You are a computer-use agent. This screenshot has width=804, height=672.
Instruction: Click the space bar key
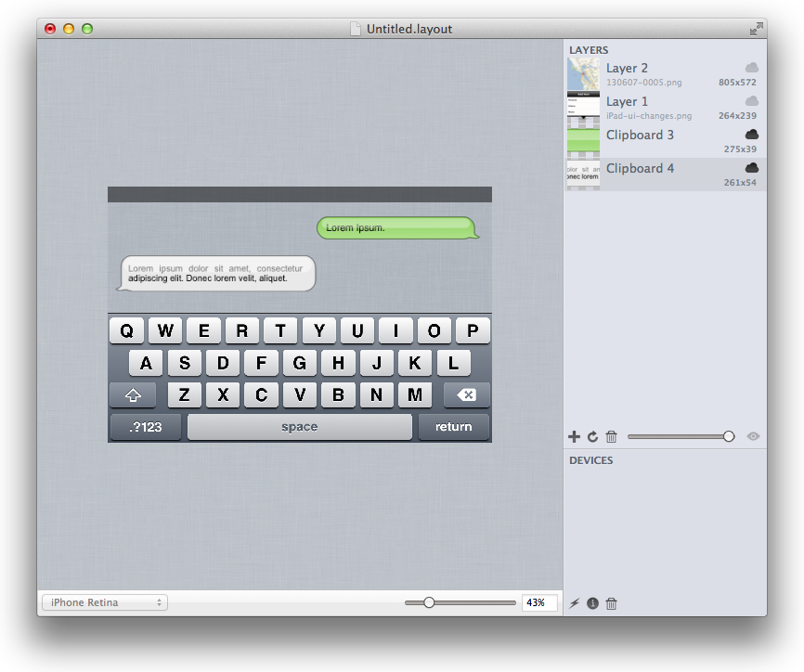click(x=300, y=426)
